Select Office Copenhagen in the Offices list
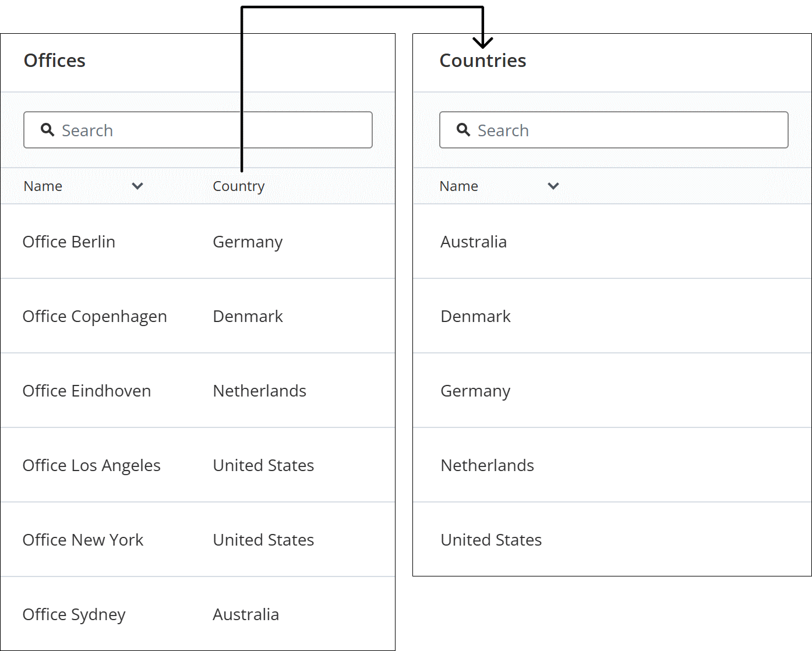The height and width of the screenshot is (651, 812). pyautogui.click(x=95, y=317)
